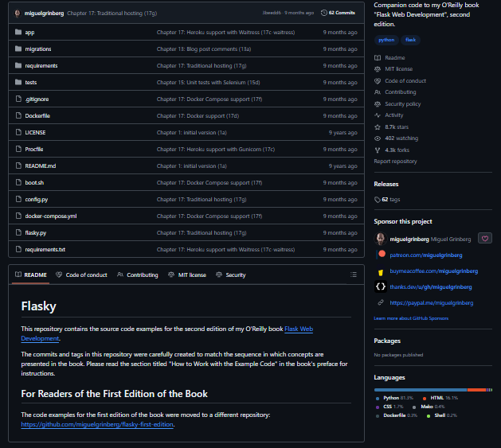This screenshot has width=501, height=448.
Task: Open commit 'Chapter 15: Unit tests with Selenium (15d)'
Action: coord(208,83)
